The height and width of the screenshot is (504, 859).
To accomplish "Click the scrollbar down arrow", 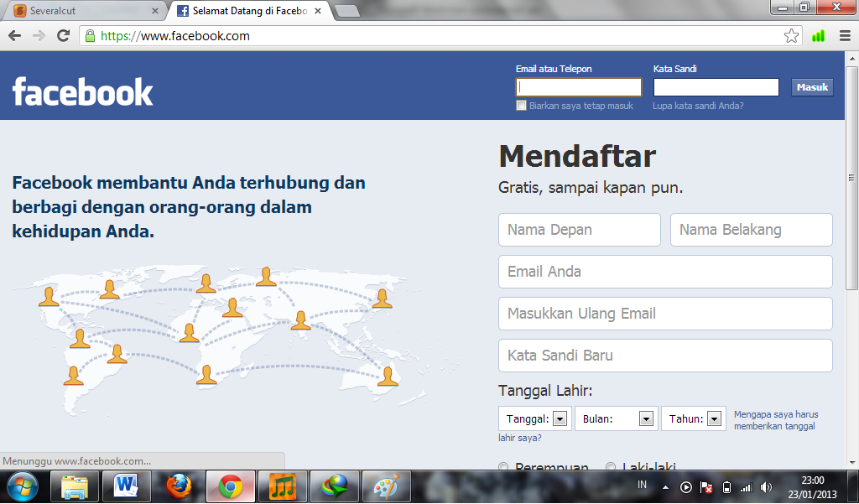I will tap(852, 463).
